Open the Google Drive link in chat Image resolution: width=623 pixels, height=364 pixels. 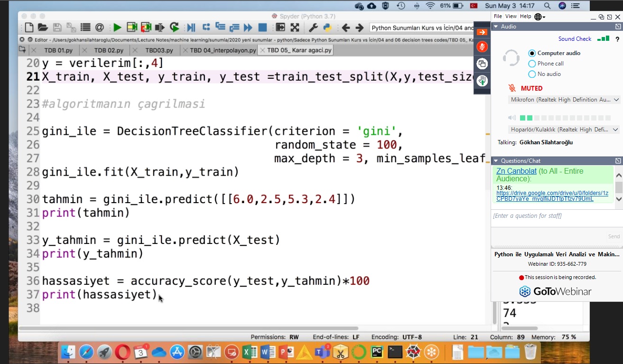pos(552,196)
